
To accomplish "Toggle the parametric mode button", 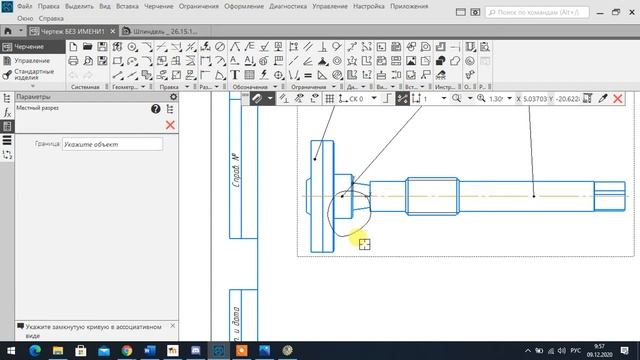I will (402, 98).
